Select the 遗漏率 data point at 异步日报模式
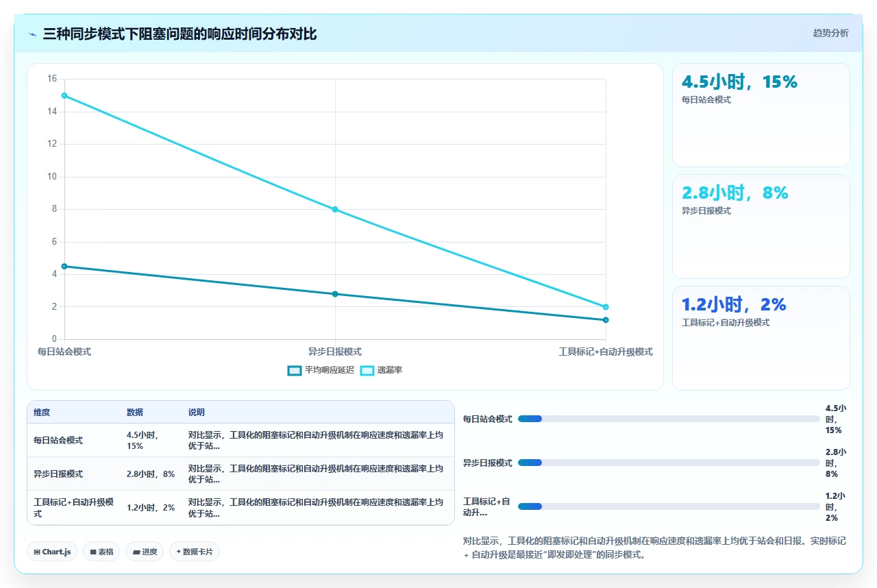The width and height of the screenshot is (877, 588). (x=335, y=209)
